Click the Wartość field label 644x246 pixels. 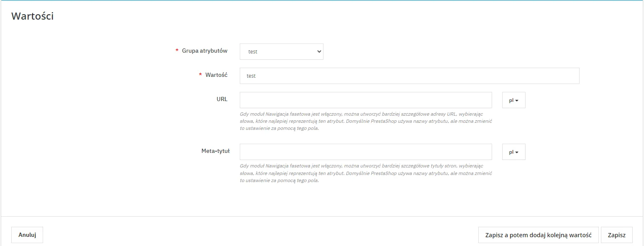click(x=216, y=75)
